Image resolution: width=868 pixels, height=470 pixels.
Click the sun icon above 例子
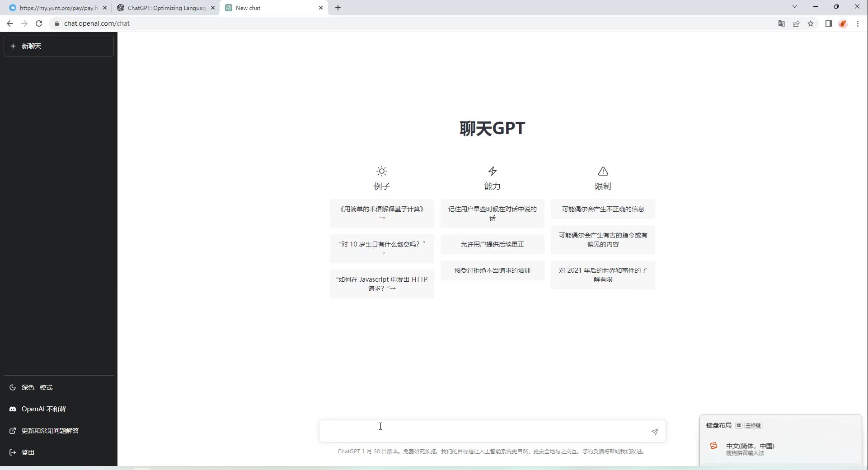pyautogui.click(x=382, y=171)
